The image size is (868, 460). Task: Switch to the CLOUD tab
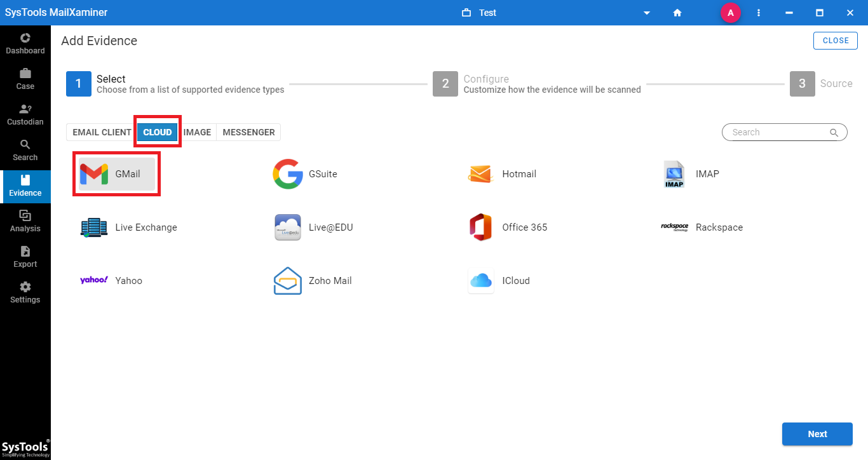pos(158,132)
